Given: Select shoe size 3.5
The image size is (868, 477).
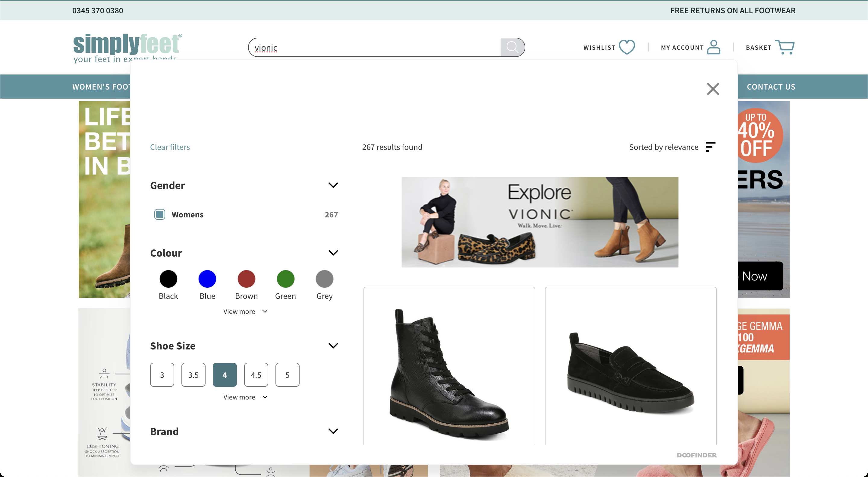Looking at the screenshot, I should tap(193, 374).
